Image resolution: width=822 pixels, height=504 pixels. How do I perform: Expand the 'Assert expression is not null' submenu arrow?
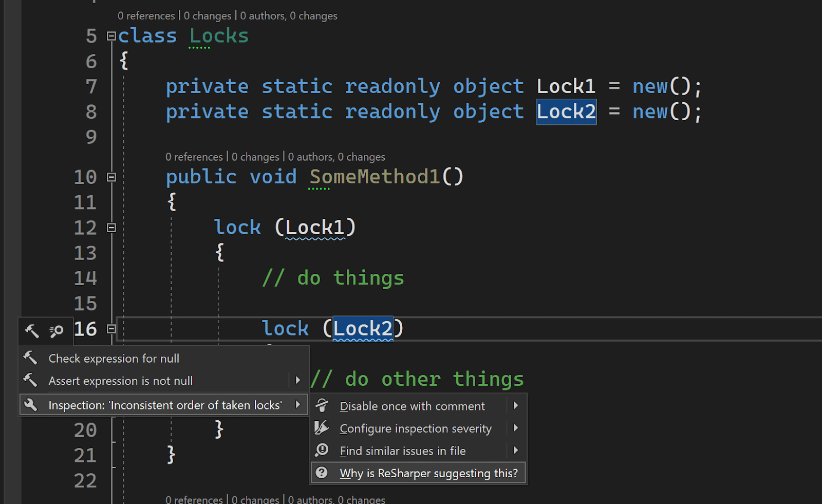click(x=298, y=380)
